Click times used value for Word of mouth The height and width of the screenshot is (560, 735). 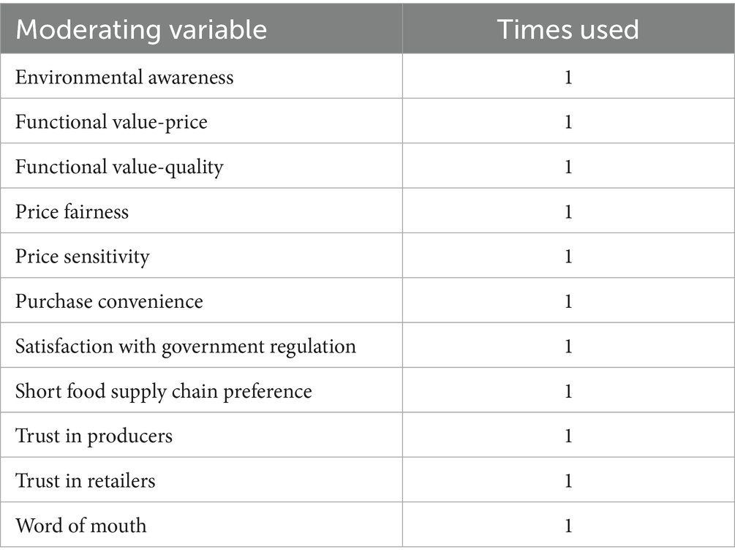click(x=568, y=526)
